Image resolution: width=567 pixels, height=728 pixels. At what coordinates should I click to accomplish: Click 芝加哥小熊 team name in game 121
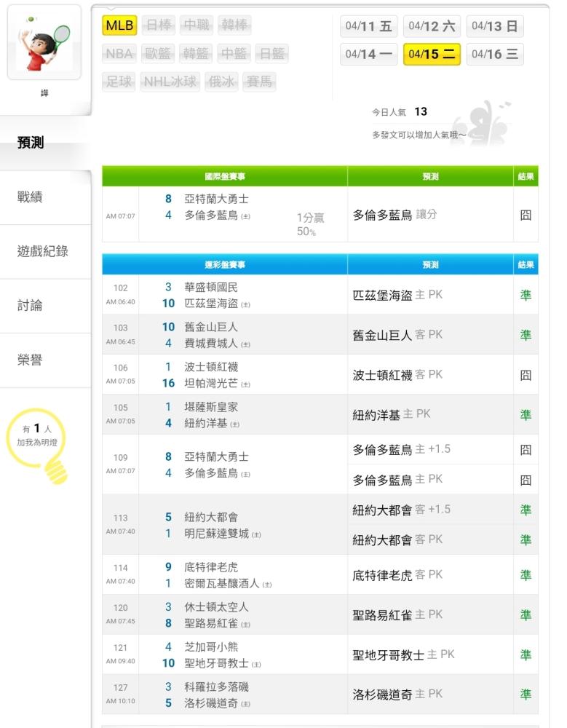click(211, 646)
